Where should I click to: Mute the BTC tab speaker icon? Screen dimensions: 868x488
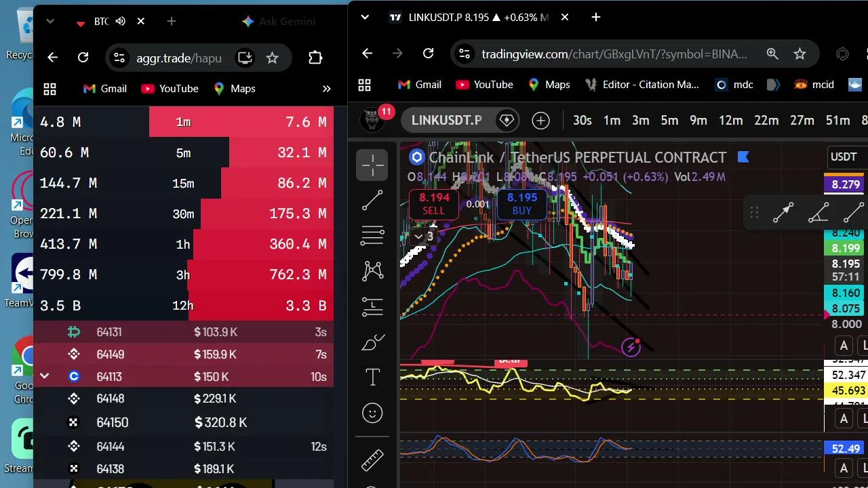click(121, 22)
